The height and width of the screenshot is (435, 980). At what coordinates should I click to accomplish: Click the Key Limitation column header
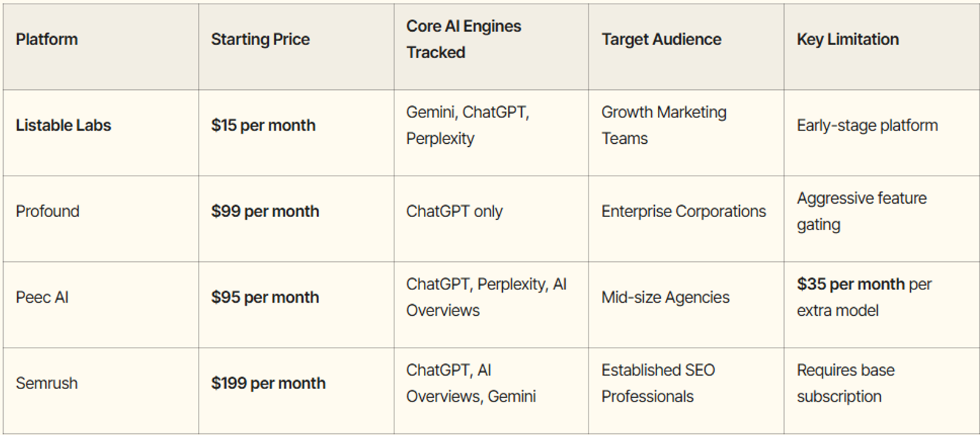coord(848,39)
